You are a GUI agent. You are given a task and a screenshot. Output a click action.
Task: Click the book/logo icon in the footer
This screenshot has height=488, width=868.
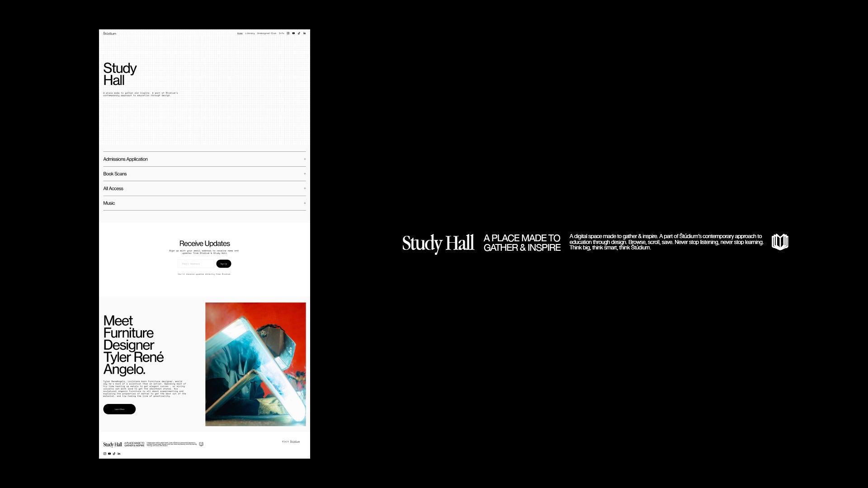[x=202, y=444]
